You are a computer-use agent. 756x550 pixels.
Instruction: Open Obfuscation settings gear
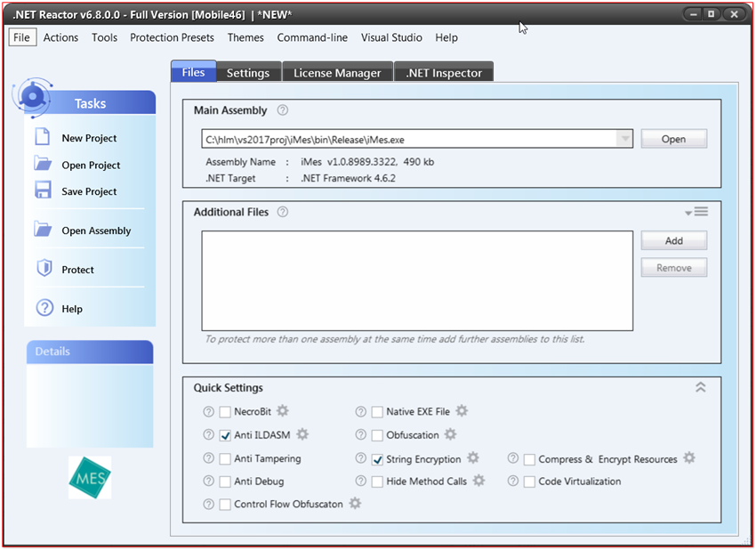click(450, 434)
